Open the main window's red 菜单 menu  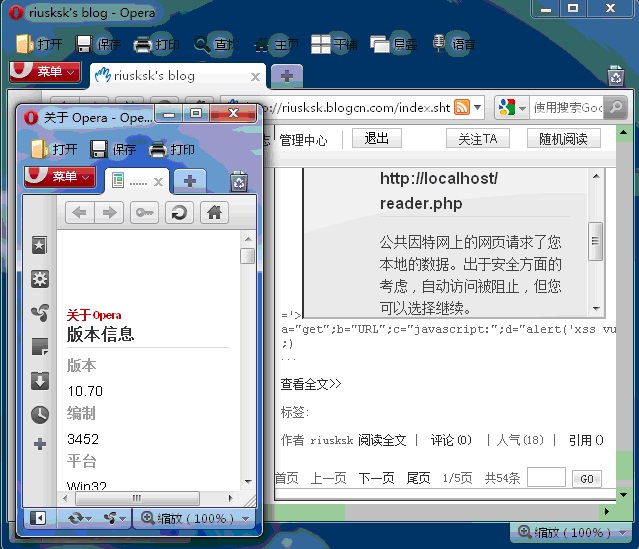(45, 72)
